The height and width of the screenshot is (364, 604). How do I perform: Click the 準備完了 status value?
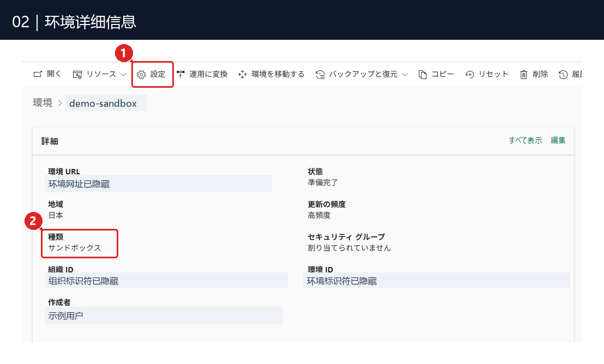[x=323, y=183]
